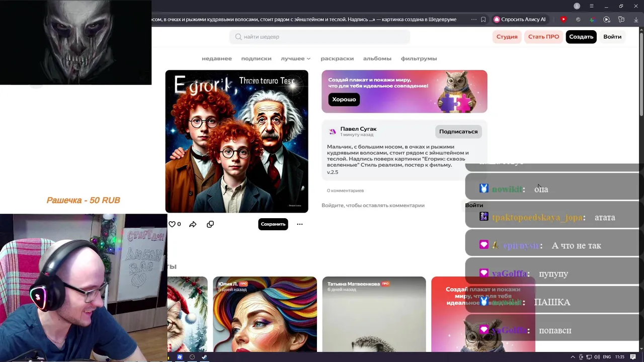Viewport: 644px width, 362px height.
Task: Share the image via arrow icon
Action: click(x=193, y=224)
